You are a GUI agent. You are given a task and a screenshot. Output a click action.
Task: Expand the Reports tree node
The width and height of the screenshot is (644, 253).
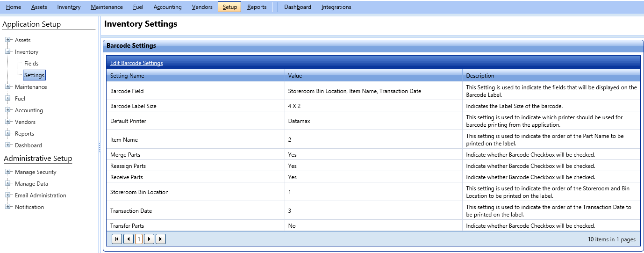(x=8, y=134)
